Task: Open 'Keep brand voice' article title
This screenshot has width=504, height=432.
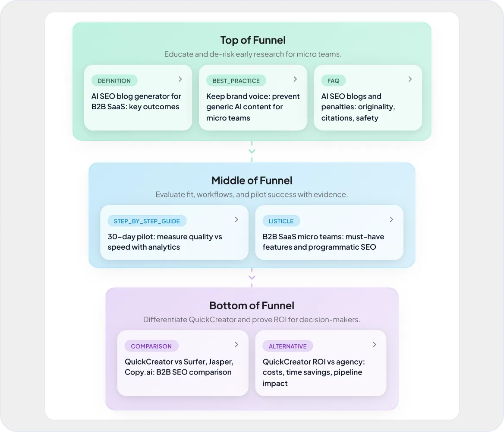Action: coord(252,107)
